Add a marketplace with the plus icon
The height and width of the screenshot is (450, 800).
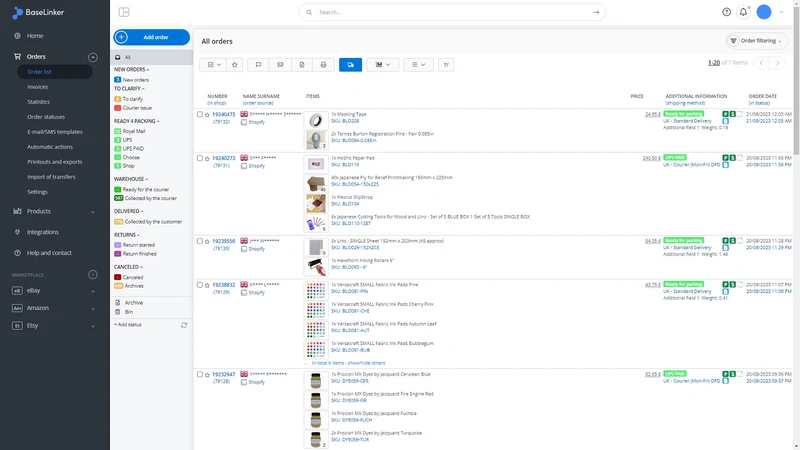pyautogui.click(x=93, y=275)
